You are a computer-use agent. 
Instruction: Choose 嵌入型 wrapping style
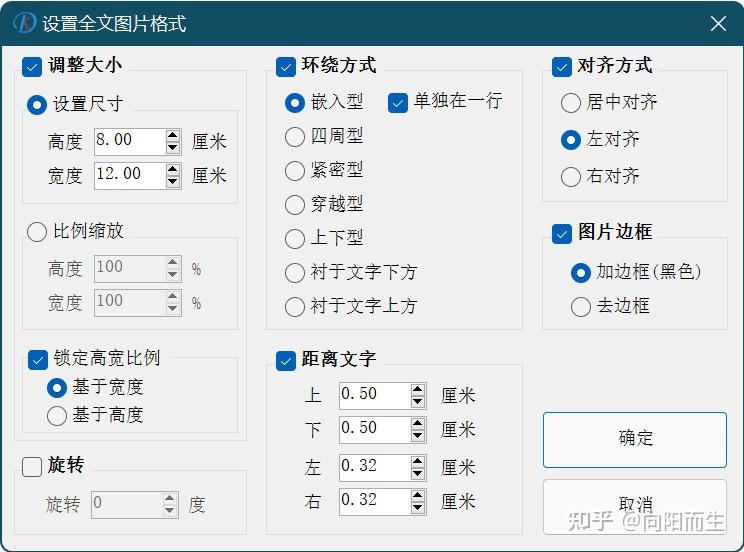tap(295, 103)
